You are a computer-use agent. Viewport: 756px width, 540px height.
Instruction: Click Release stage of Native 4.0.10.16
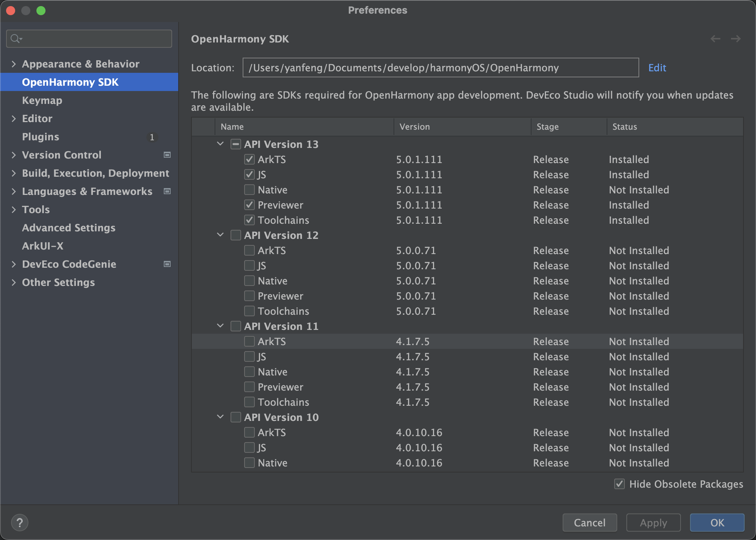(551, 463)
